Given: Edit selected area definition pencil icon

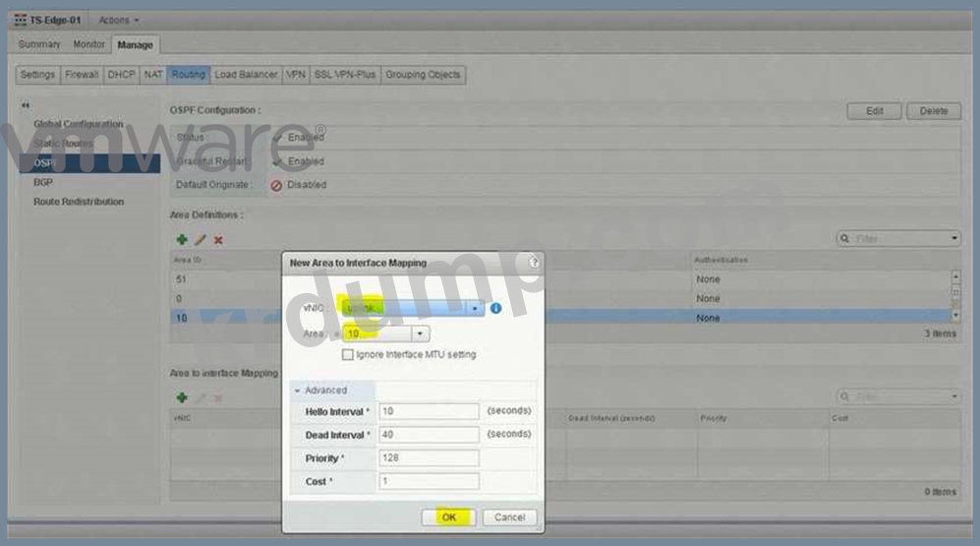Looking at the screenshot, I should (200, 239).
